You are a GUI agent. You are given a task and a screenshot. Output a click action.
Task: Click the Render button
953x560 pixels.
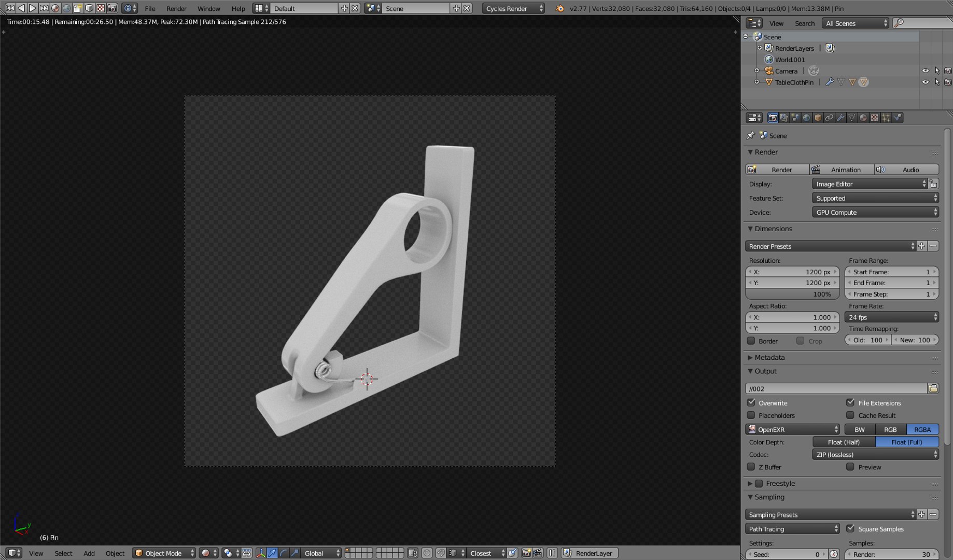click(777, 170)
